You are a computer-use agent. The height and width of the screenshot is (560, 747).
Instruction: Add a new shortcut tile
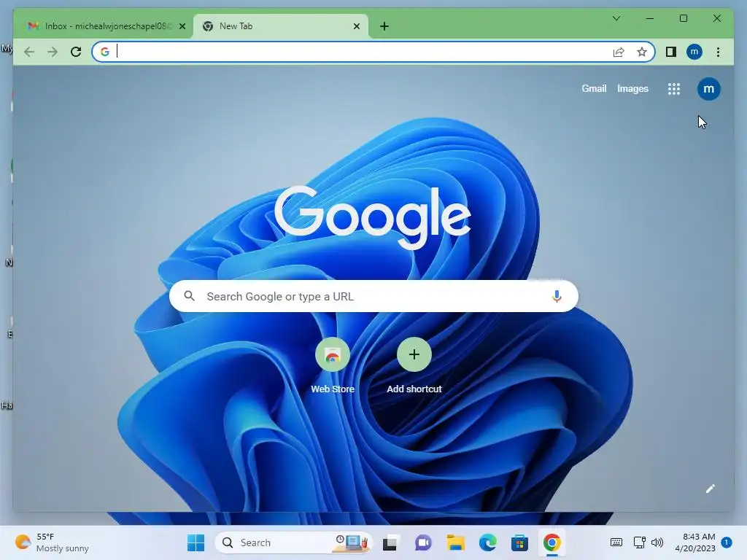tap(414, 366)
